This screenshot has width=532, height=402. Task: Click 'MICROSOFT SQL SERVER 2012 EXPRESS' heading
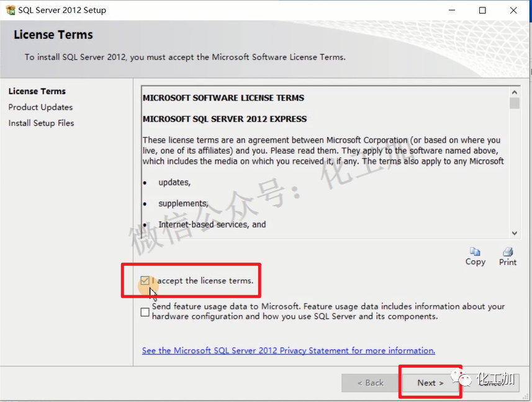(225, 119)
